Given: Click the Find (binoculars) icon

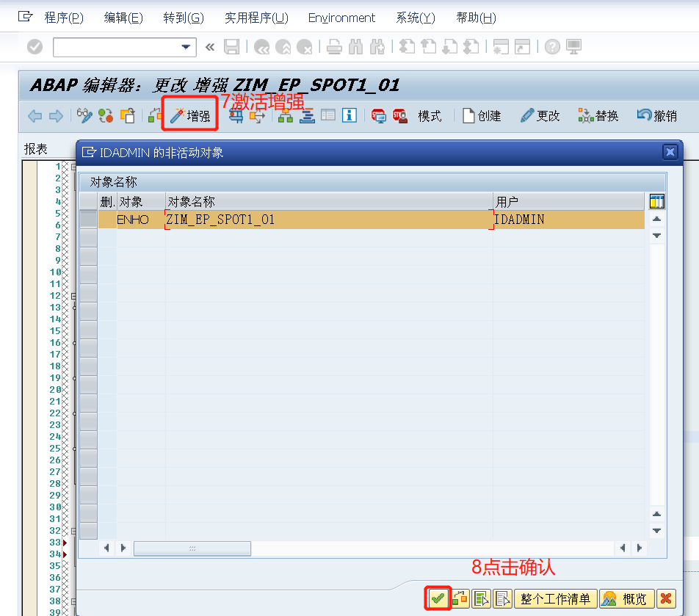Looking at the screenshot, I should point(357,46).
